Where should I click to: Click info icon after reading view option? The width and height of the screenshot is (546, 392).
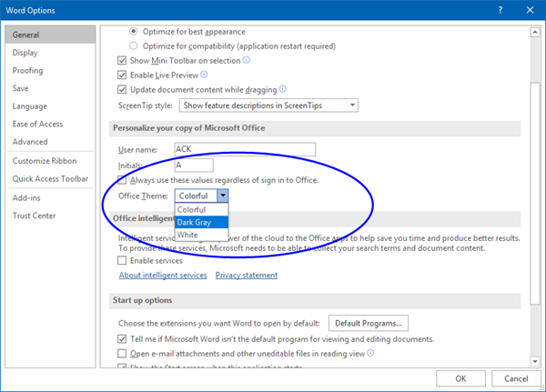pyautogui.click(x=370, y=353)
